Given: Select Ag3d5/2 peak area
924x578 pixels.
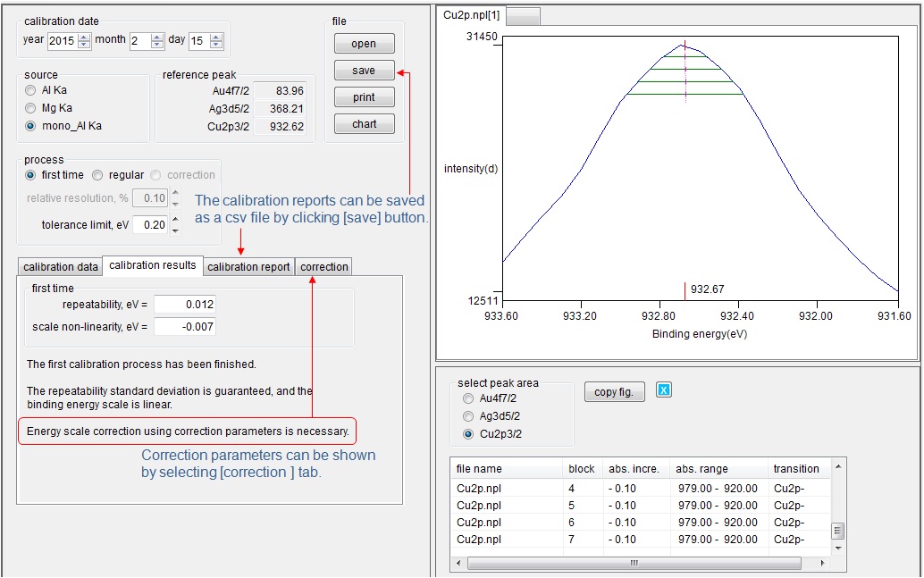Looking at the screenshot, I should point(467,415).
